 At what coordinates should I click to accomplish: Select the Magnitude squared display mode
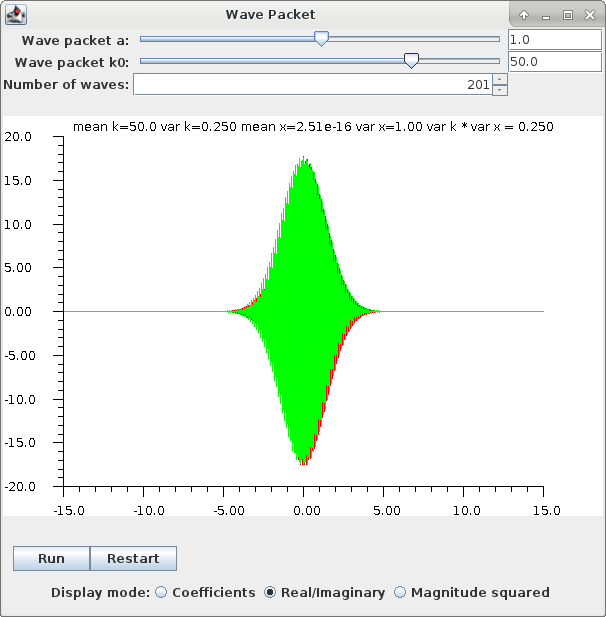click(472, 592)
